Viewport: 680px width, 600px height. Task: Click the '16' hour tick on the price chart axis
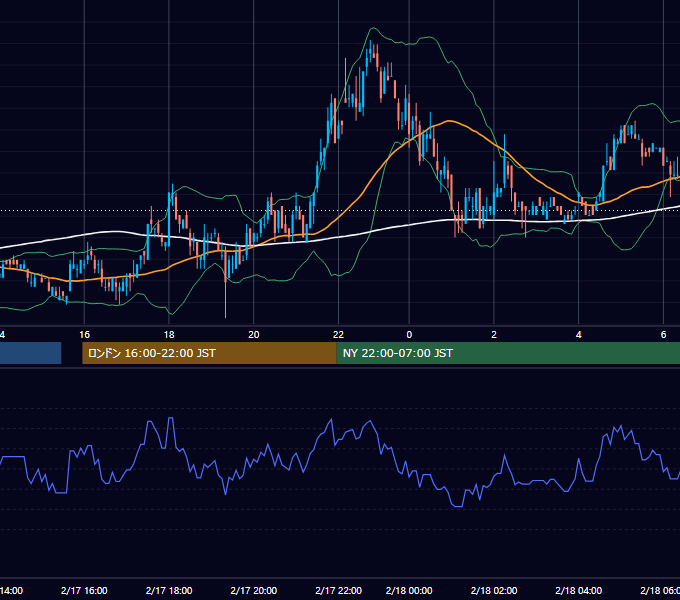pyautogui.click(x=85, y=335)
